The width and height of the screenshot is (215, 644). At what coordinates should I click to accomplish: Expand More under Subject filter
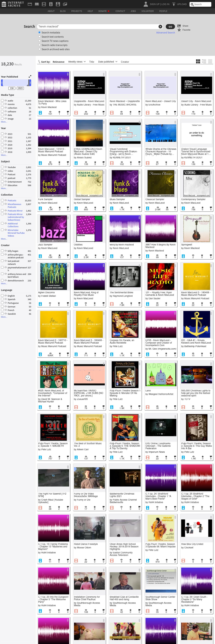(4, 188)
